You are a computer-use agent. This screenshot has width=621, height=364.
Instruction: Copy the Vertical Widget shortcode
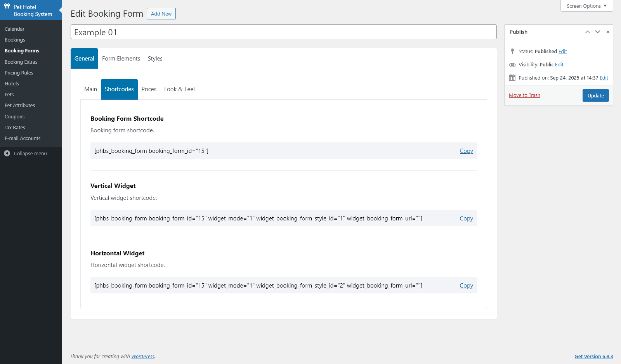click(466, 218)
